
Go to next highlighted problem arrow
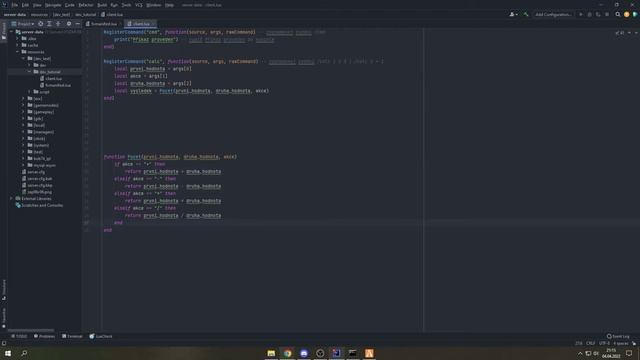coord(636,33)
